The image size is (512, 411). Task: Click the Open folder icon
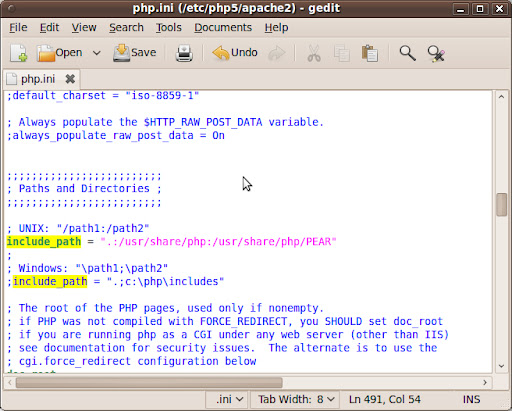pos(46,53)
